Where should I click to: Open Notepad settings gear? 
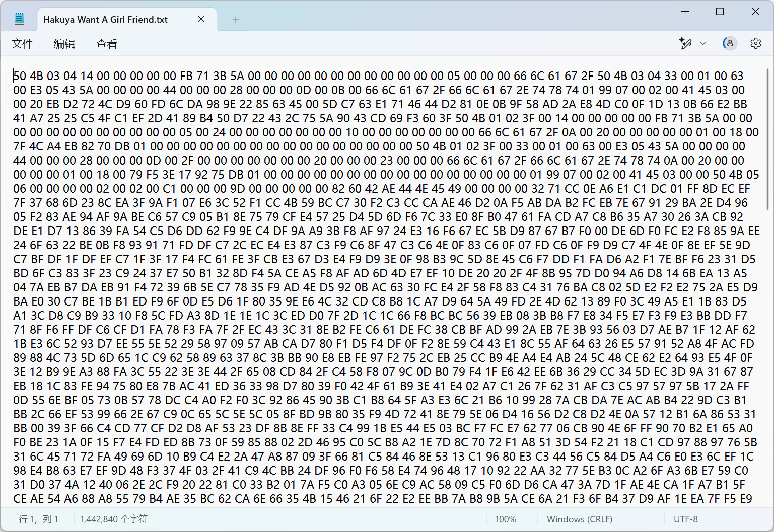point(755,43)
